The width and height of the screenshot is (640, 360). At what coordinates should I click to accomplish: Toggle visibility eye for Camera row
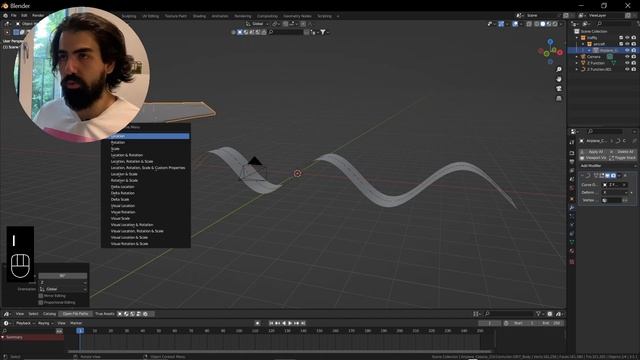coord(627,57)
